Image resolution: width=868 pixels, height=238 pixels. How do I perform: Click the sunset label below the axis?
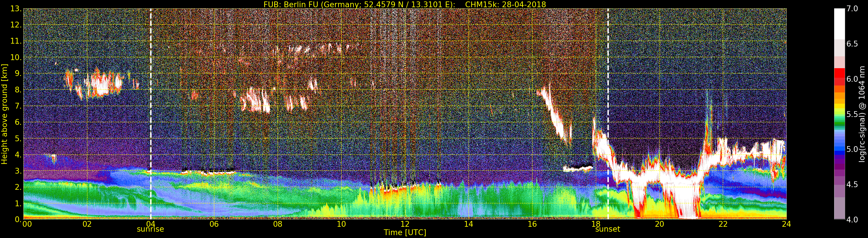[x=607, y=229]
